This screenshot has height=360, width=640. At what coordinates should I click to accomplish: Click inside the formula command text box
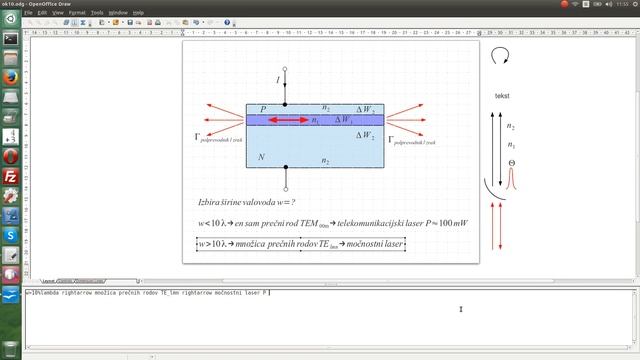pyautogui.click(x=330, y=318)
